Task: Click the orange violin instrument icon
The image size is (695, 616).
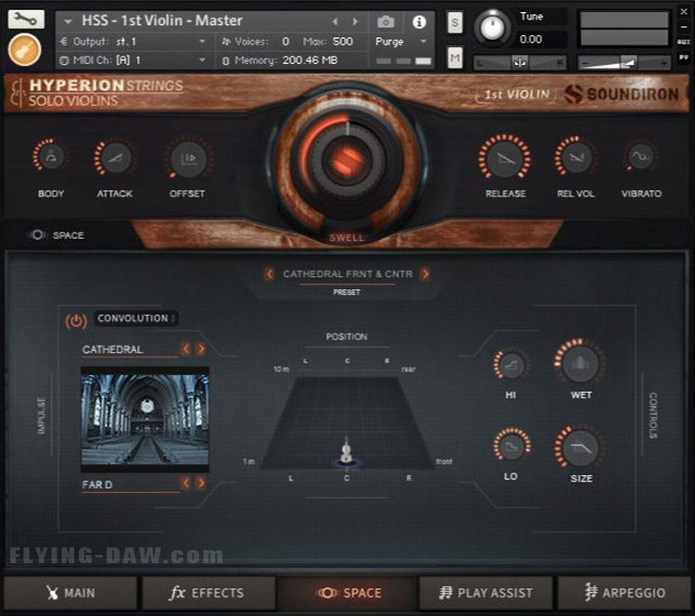Action: click(x=24, y=49)
